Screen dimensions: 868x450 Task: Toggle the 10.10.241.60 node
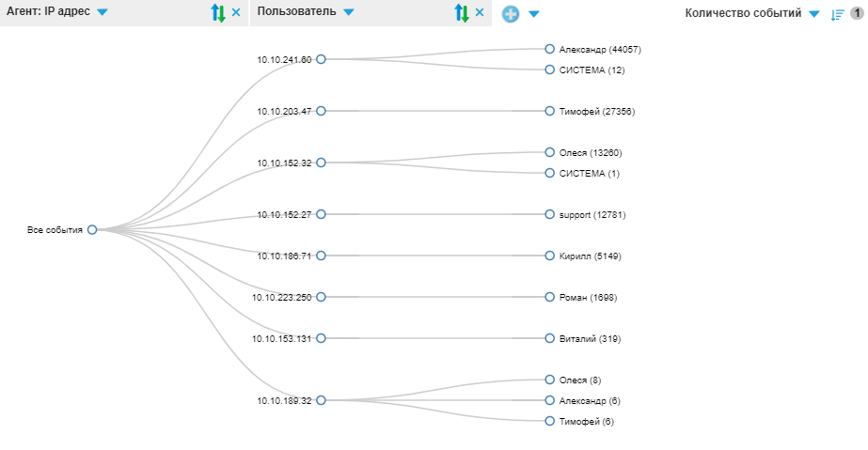pyautogui.click(x=321, y=59)
